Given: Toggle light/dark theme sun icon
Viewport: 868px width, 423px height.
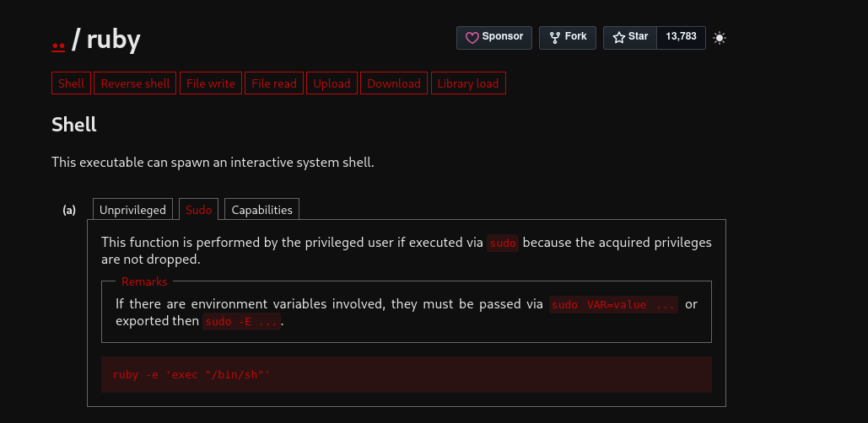Looking at the screenshot, I should point(719,38).
